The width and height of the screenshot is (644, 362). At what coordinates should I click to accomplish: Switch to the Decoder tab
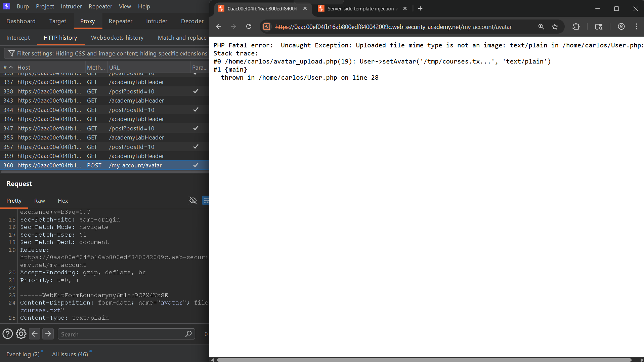point(192,21)
